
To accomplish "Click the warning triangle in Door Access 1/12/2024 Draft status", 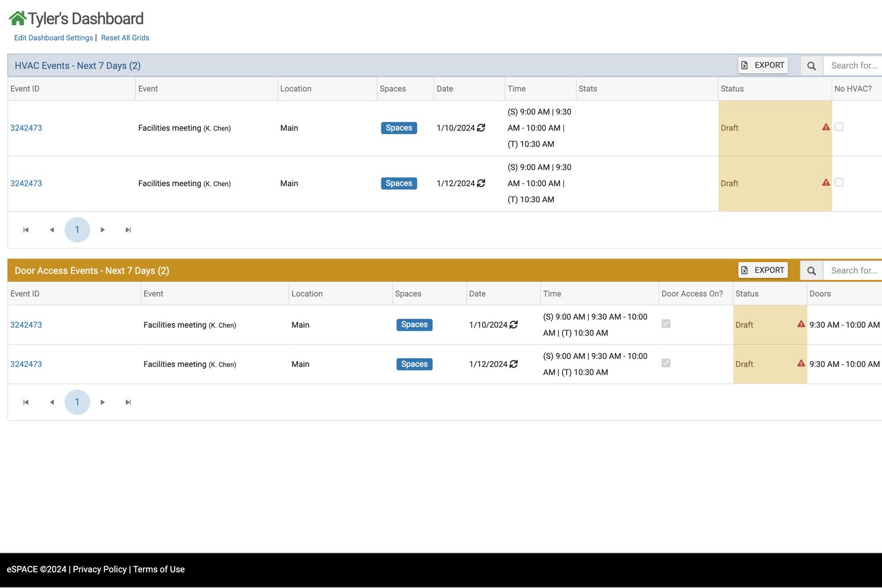I will 801,363.
